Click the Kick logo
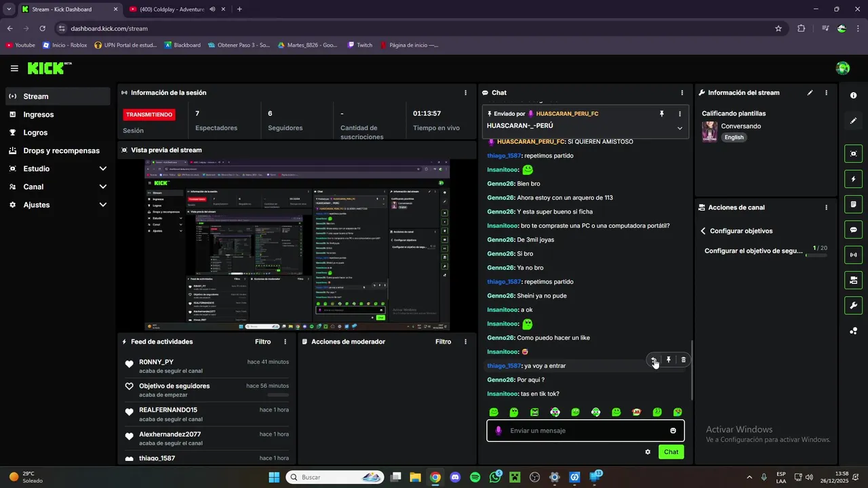This screenshot has width=868, height=488. 49,68
